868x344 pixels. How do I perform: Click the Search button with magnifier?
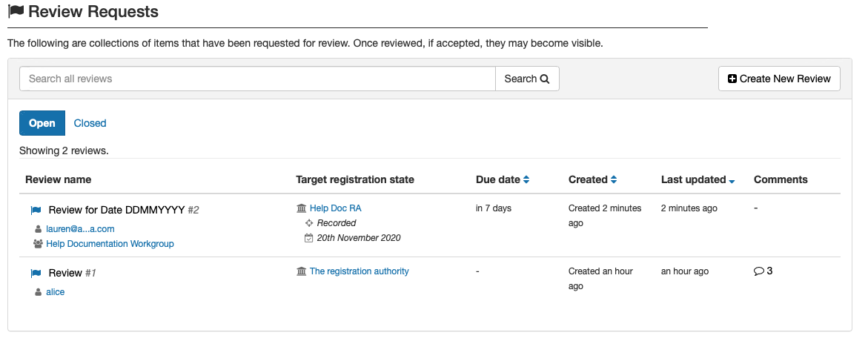pyautogui.click(x=527, y=79)
